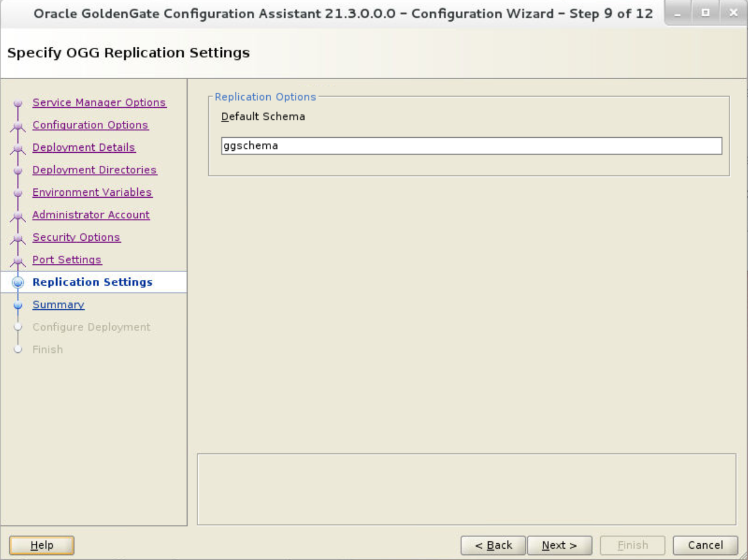
Task: Click the Specify OGG Replication Settings heading
Action: [x=128, y=53]
